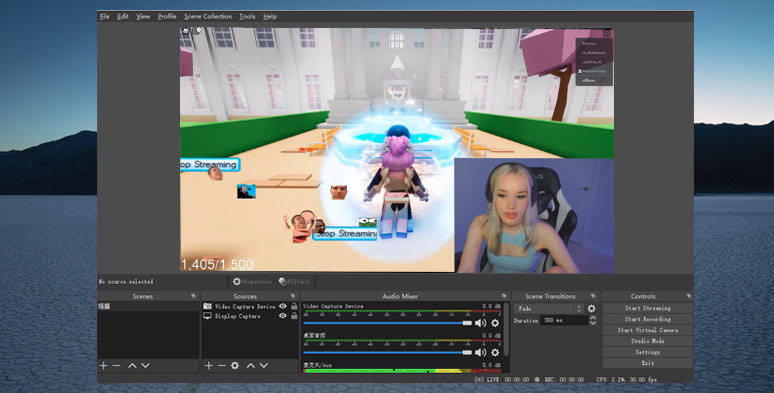Select the Video Capture Device source row
Screen dimensions: 774x393
[x=250, y=306]
